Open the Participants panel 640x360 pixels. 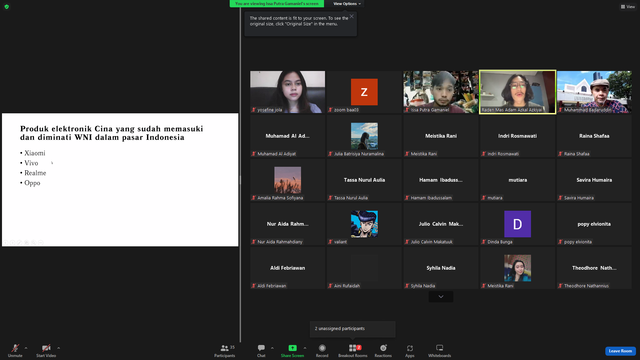click(224, 350)
